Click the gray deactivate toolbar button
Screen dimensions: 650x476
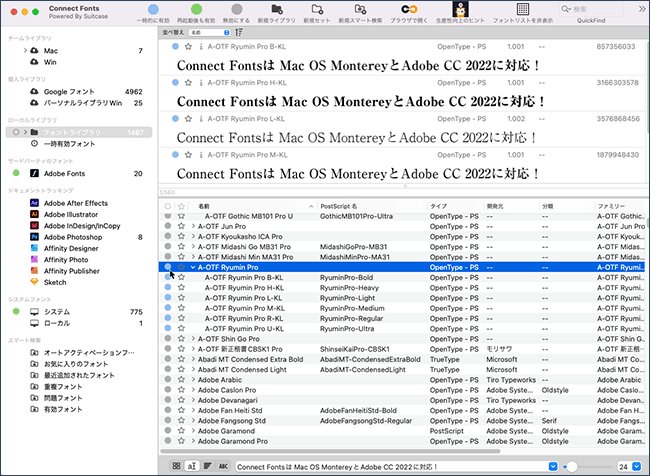237,9
